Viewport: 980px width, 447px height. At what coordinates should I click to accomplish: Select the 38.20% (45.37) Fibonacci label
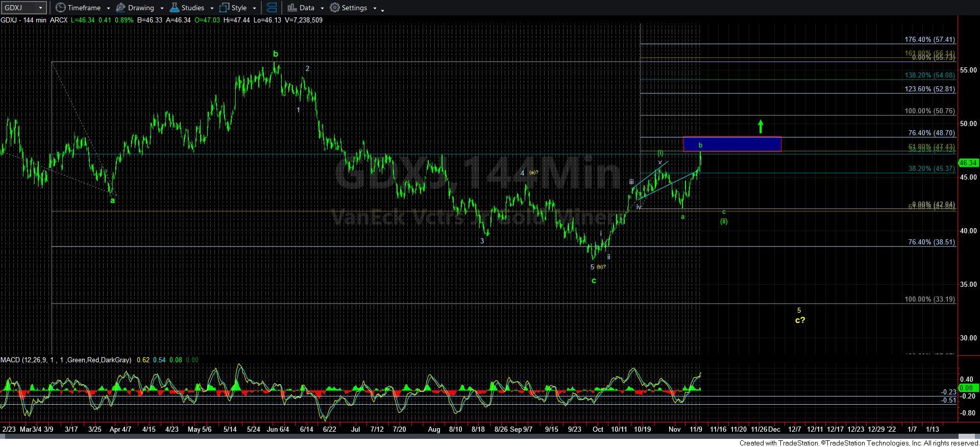932,168
